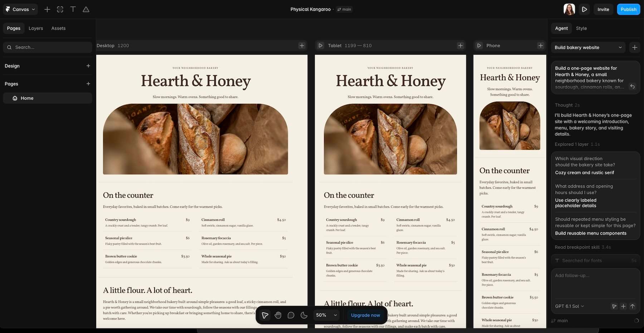Select the Desktop bread hero image
The image size is (644, 333).
195,139
